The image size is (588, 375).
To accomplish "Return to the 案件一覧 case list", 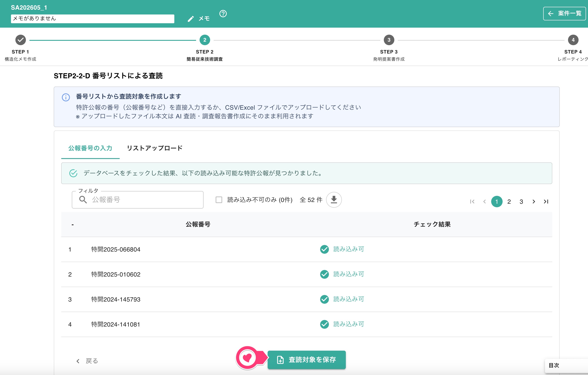I will pyautogui.click(x=564, y=13).
